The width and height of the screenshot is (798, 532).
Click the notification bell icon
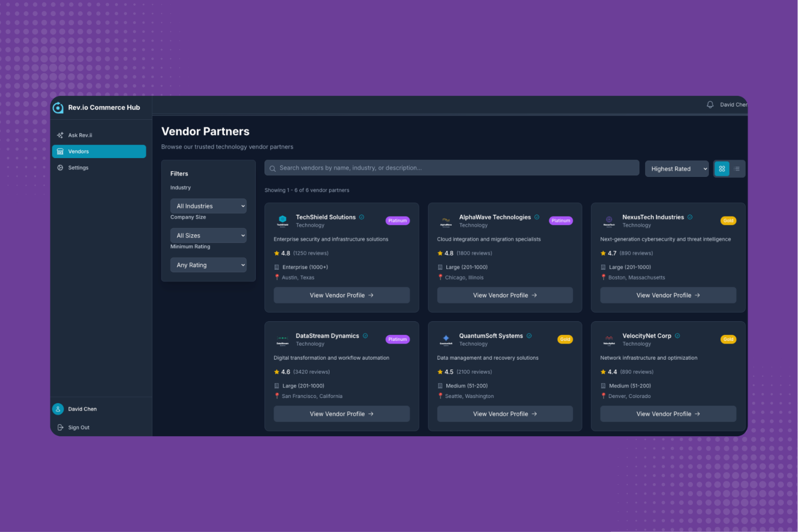click(710, 104)
